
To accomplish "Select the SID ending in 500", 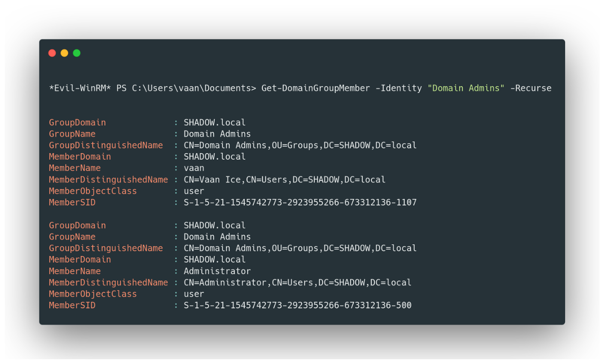I will click(297, 305).
